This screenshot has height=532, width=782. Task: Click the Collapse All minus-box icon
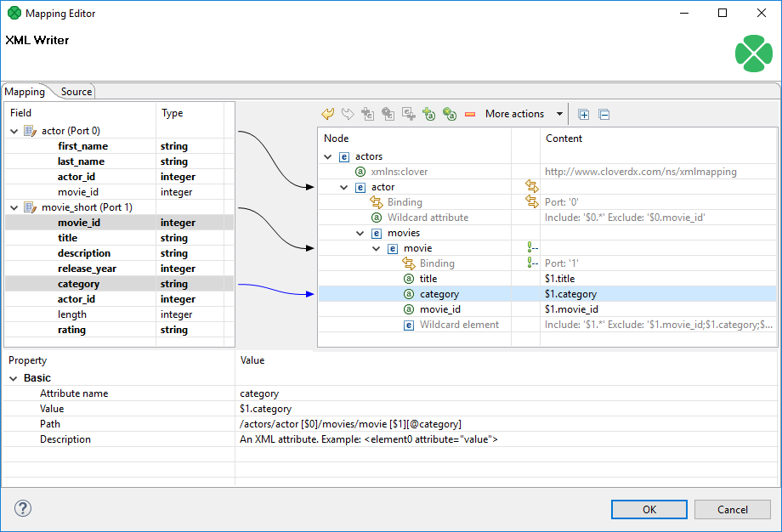point(604,114)
